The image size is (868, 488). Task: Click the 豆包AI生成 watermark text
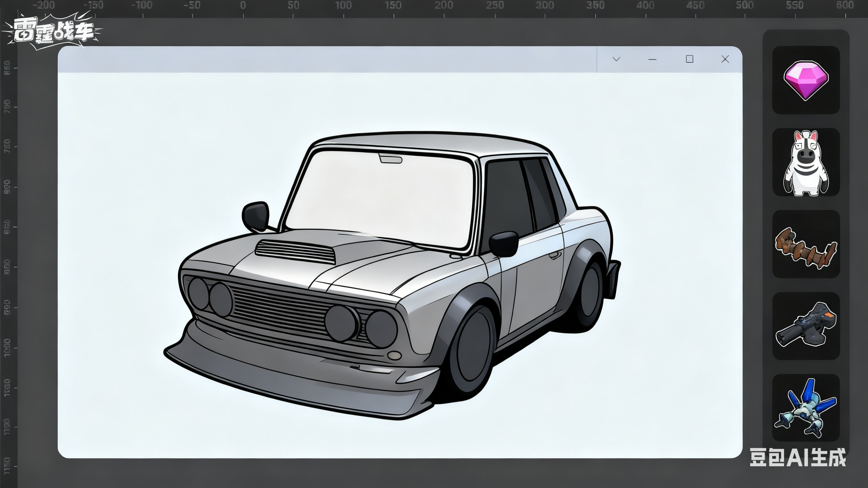point(798,457)
